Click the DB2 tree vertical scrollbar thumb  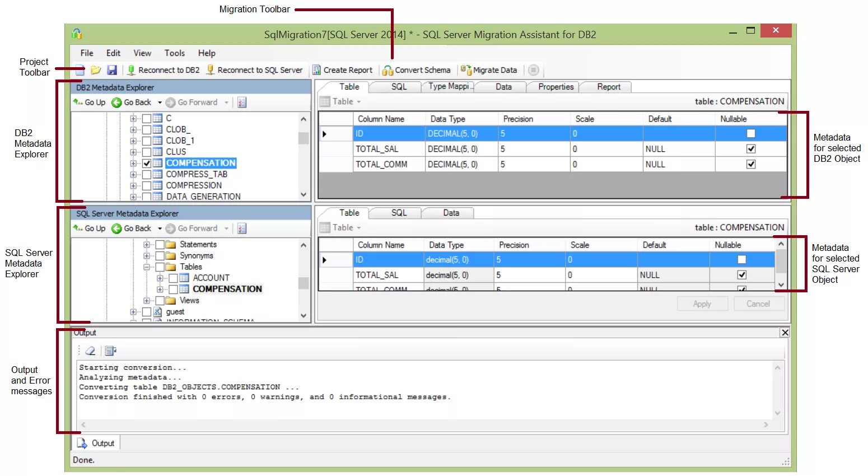coord(304,138)
